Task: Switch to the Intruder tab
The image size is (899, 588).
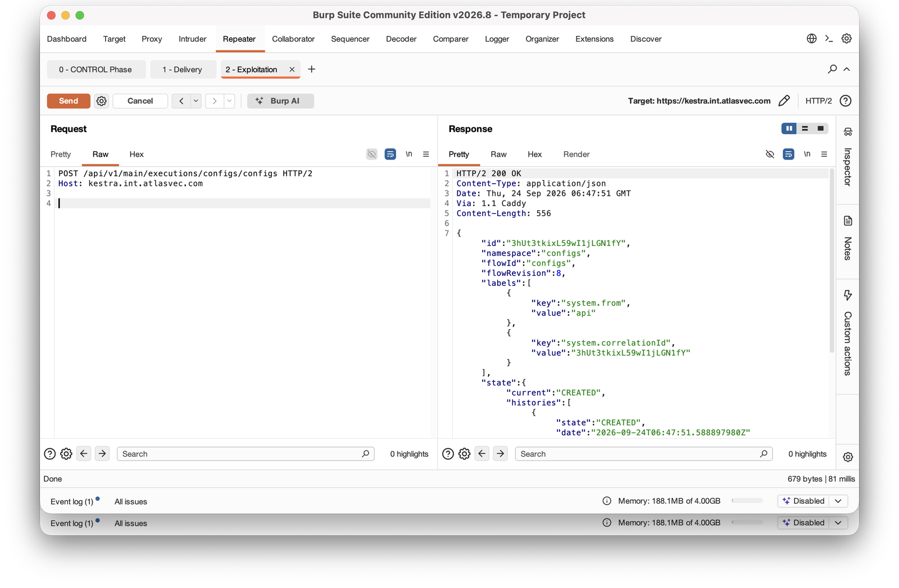Action: pos(192,39)
